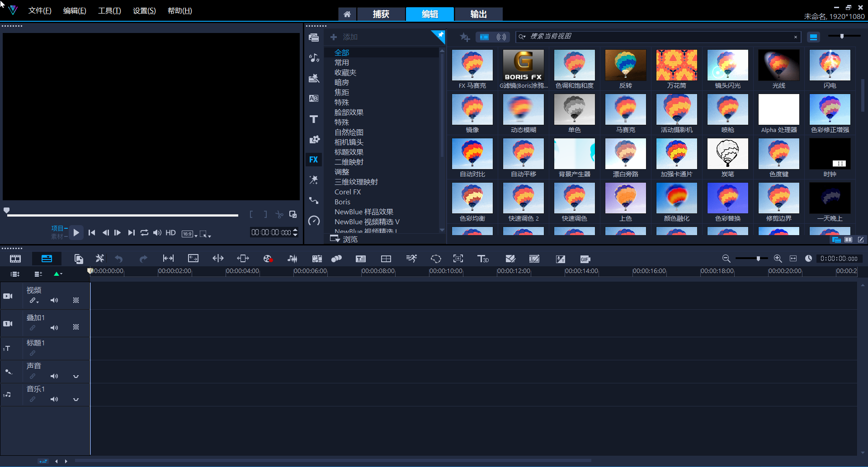Open the search options dropdown magnifier

pyautogui.click(x=522, y=37)
